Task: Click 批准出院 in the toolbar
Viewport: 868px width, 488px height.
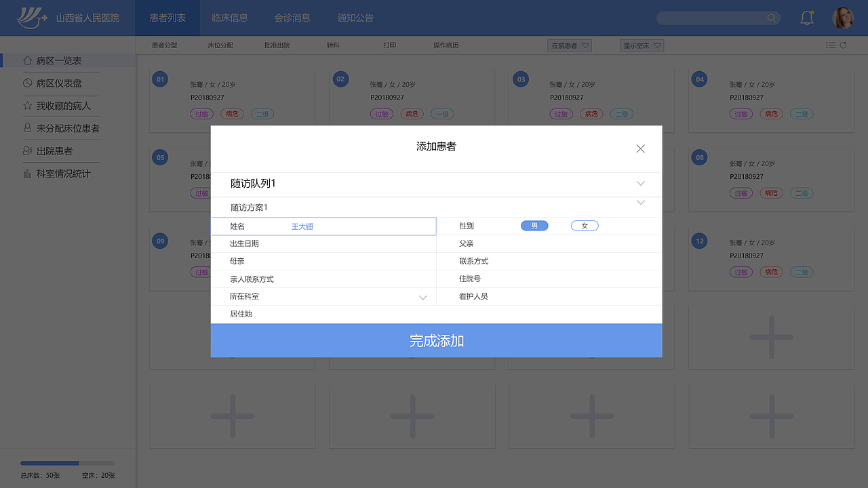Action: [278, 45]
